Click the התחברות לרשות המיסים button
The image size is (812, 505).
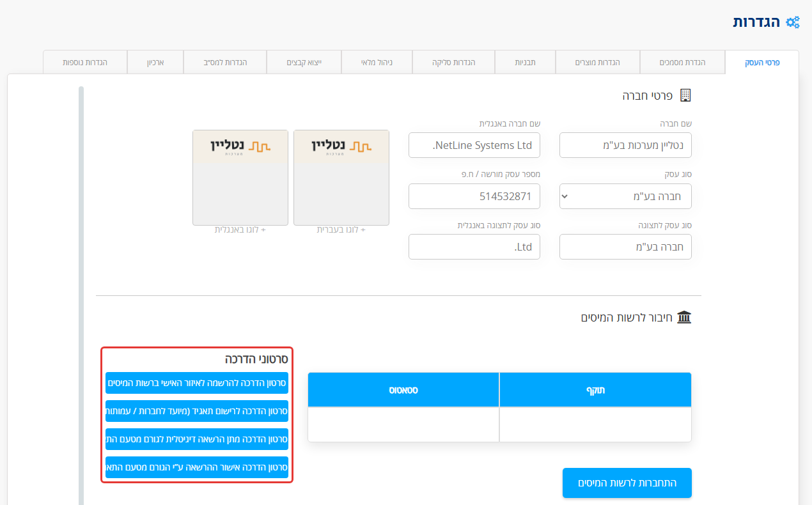[627, 483]
